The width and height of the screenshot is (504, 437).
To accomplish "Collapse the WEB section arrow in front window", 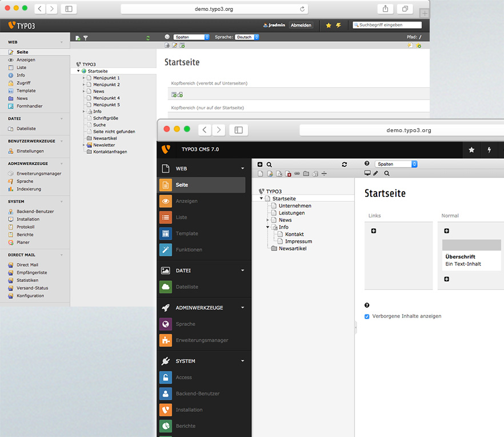I will (x=243, y=168).
